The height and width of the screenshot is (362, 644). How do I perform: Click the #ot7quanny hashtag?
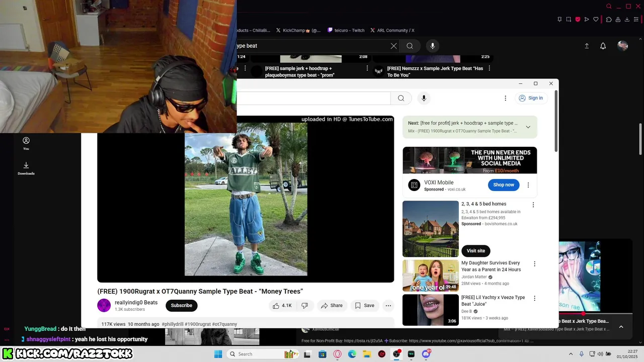click(224, 324)
